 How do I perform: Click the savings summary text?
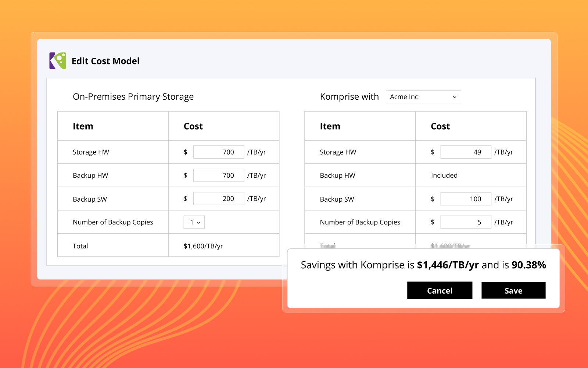click(x=423, y=265)
